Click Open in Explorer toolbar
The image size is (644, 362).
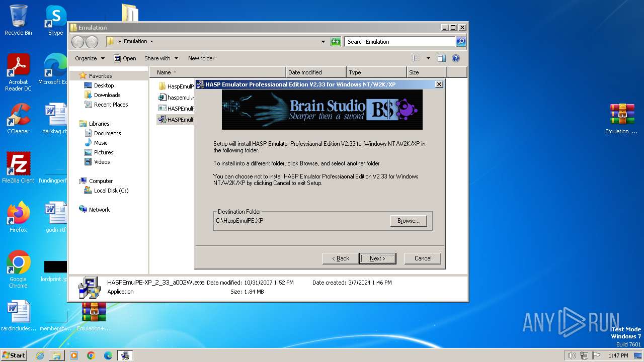[125, 58]
